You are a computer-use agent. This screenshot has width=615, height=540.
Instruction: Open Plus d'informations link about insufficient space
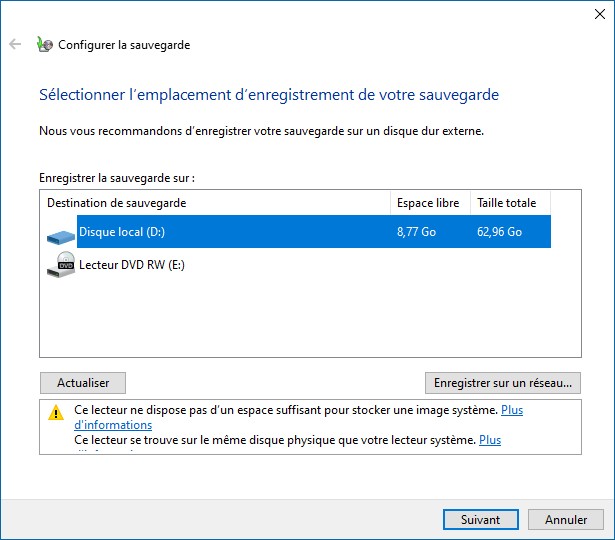(x=113, y=425)
